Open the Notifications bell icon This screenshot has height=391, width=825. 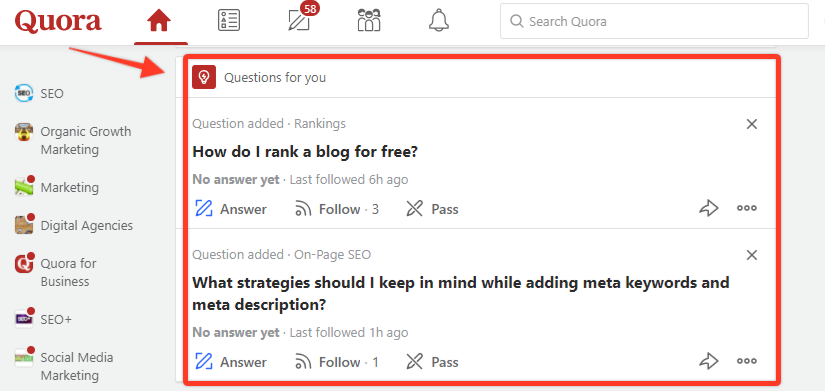[x=439, y=21]
